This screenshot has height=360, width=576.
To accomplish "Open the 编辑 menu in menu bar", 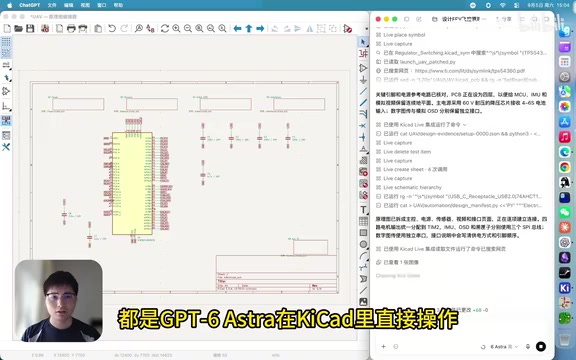I will 68,5.
